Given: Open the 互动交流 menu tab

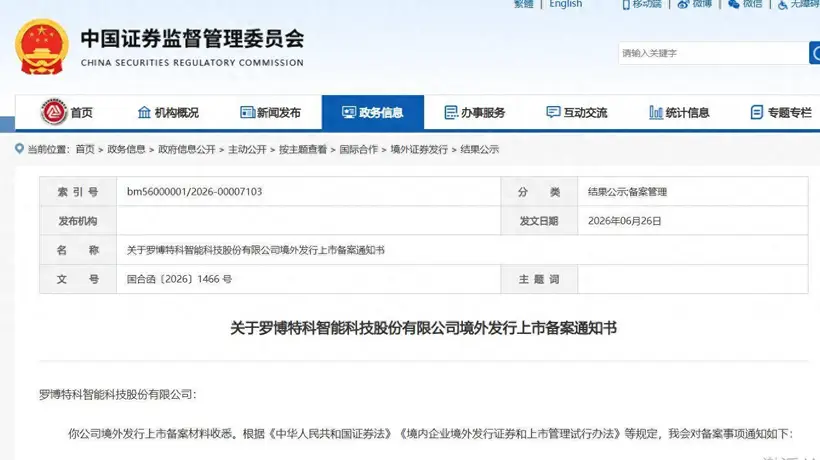Looking at the screenshot, I should 577,112.
